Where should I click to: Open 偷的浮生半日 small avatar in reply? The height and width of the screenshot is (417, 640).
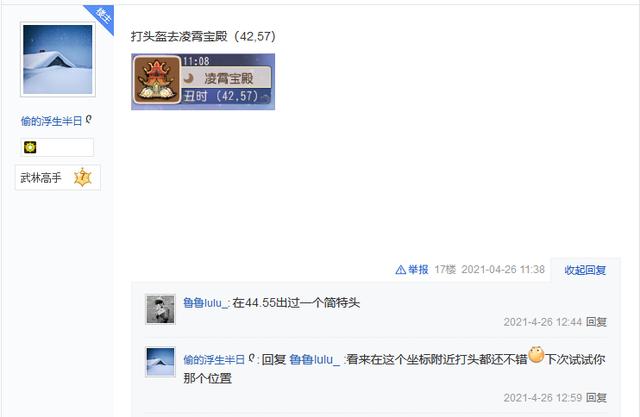(160, 362)
